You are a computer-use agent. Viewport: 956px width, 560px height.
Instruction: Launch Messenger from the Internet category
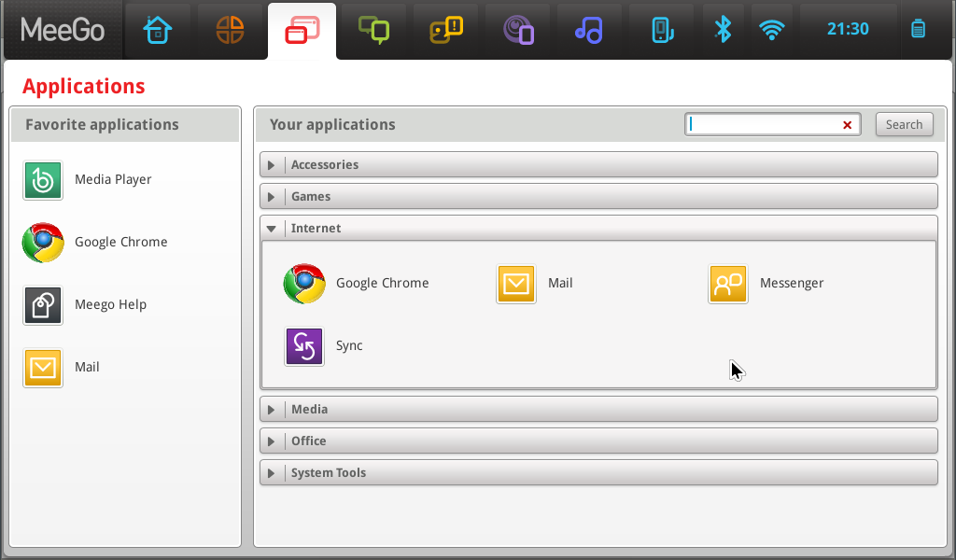[x=728, y=284]
